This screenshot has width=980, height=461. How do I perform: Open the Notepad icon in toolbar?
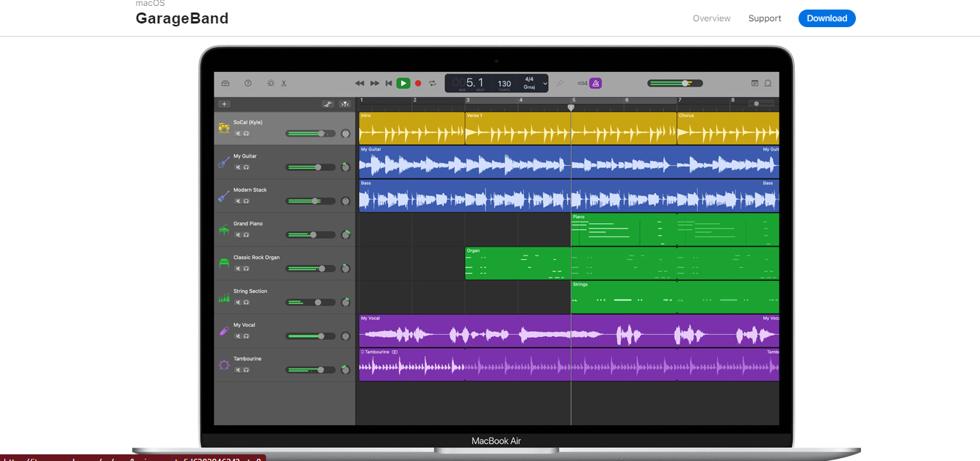[754, 84]
